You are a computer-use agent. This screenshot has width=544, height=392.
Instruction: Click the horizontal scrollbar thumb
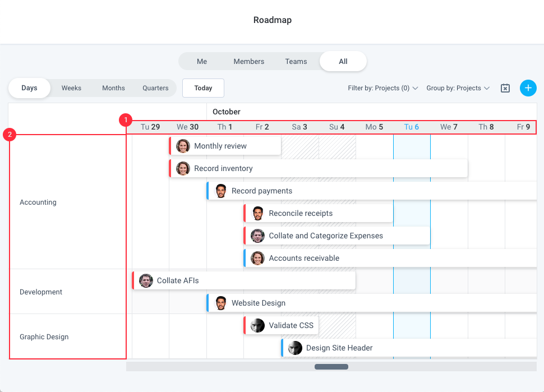[x=331, y=367]
